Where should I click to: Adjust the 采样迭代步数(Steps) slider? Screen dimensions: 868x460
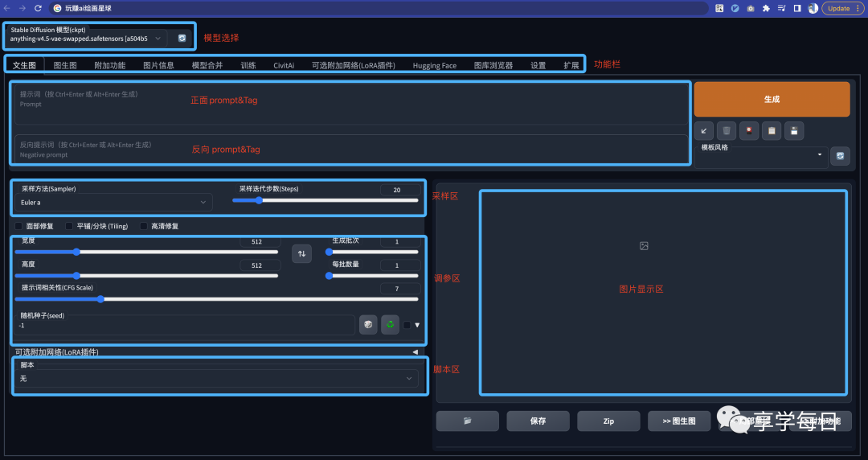(x=325, y=200)
